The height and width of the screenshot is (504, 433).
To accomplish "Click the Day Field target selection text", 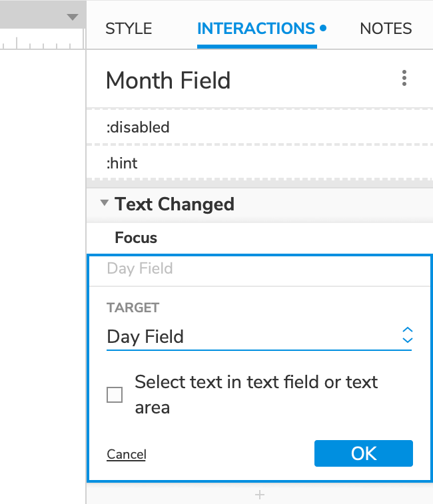I will [145, 336].
